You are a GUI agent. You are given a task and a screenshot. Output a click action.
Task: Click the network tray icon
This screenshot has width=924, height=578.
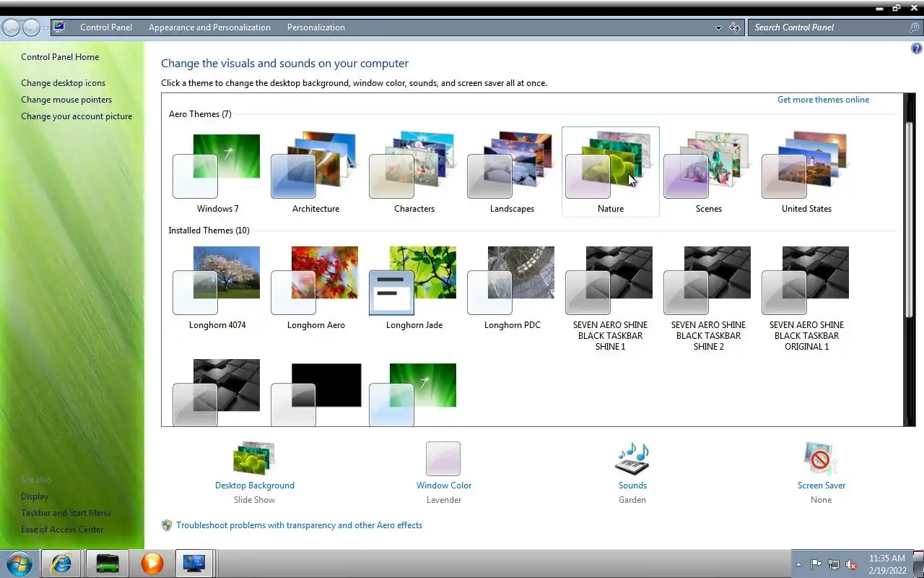pos(834,564)
